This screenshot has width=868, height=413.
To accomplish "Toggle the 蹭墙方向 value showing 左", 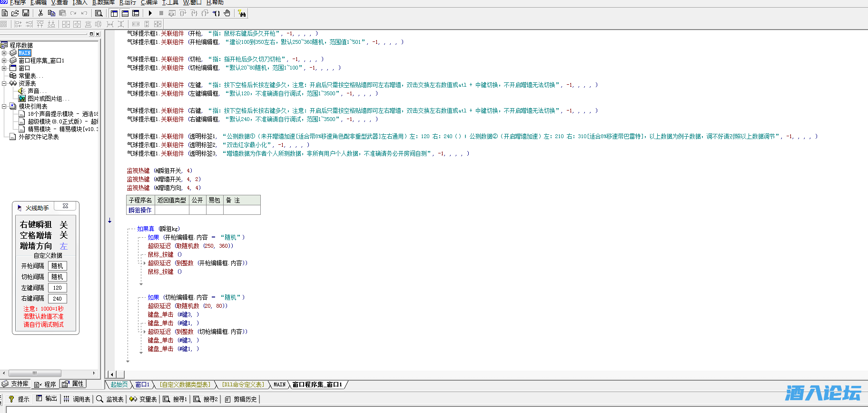I will (64, 246).
